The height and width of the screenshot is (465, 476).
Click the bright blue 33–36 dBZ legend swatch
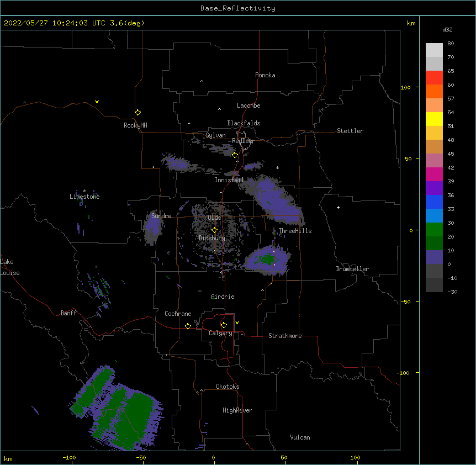point(434,202)
